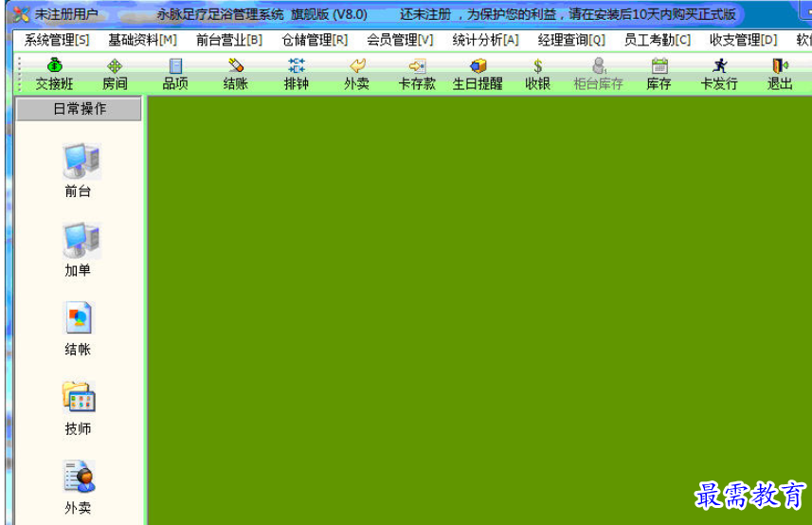812x525 pixels.
Task: Select the 结账 checkout icon in the toolbar
Action: [x=236, y=75]
